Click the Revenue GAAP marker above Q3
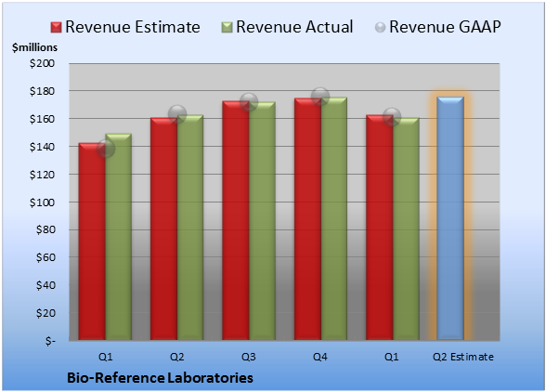Viewport: 546px width, 392px height. point(249,102)
